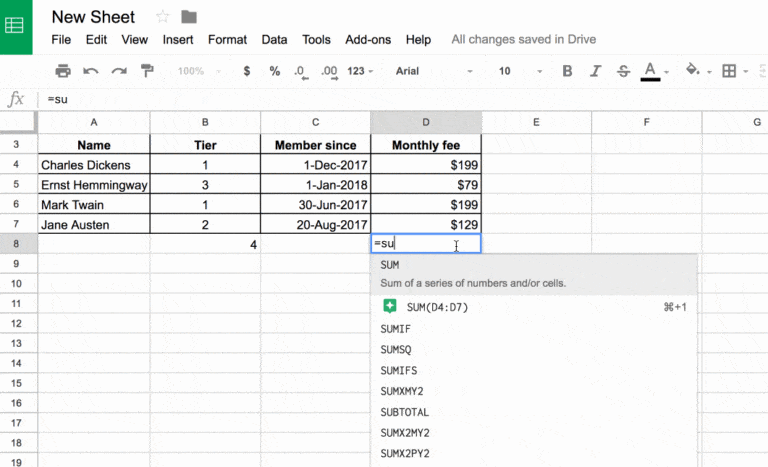The height and width of the screenshot is (467, 768).
Task: Toggle Italic formatting
Action: (x=596, y=71)
